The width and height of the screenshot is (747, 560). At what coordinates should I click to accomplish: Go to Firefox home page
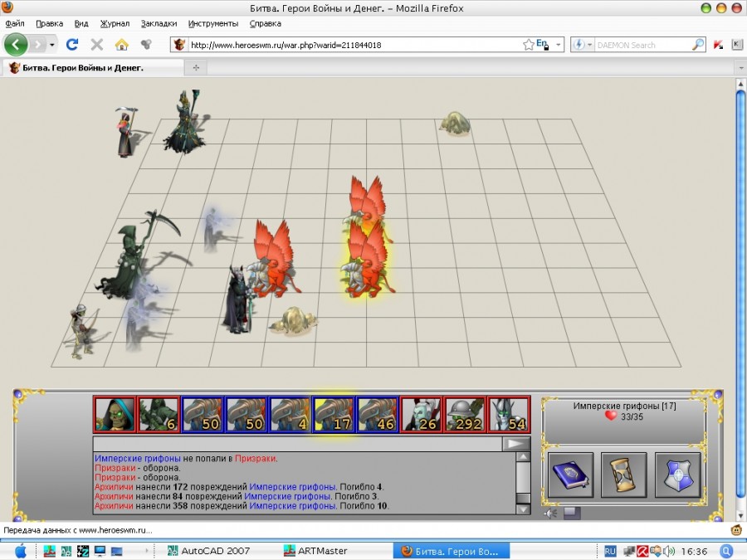pyautogui.click(x=121, y=45)
